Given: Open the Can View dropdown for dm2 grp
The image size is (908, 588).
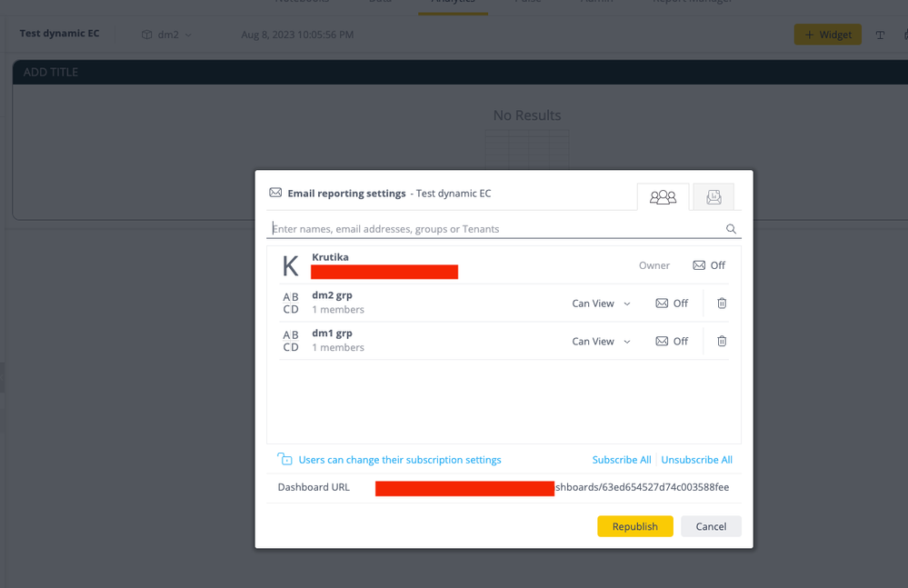Looking at the screenshot, I should [x=601, y=304].
